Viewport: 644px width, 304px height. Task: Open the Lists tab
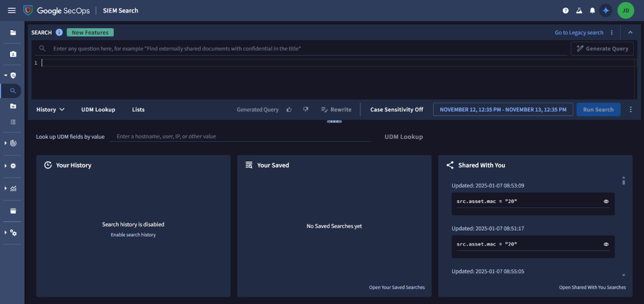tap(138, 109)
